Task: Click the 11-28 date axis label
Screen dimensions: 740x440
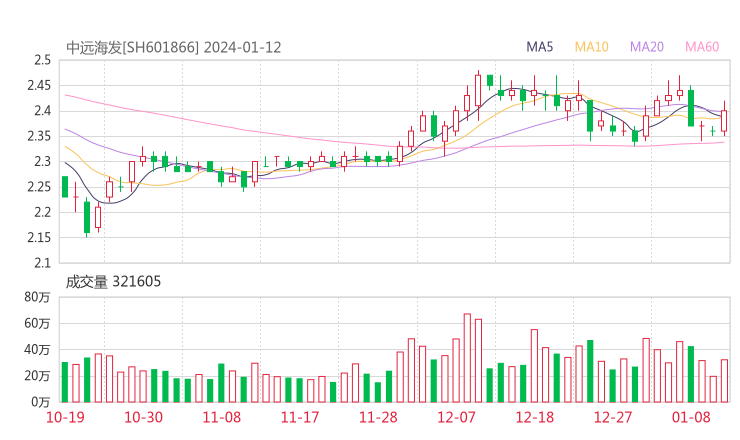Action: coord(378,417)
